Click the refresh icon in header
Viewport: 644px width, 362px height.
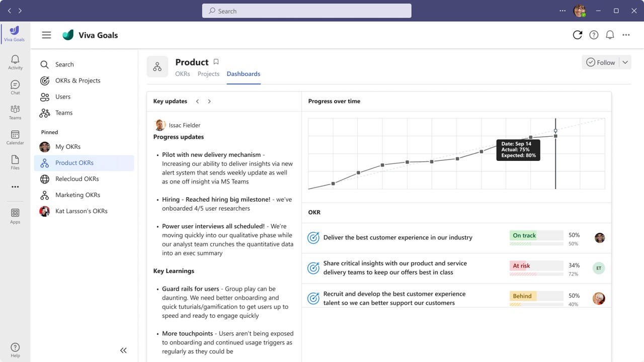click(577, 35)
